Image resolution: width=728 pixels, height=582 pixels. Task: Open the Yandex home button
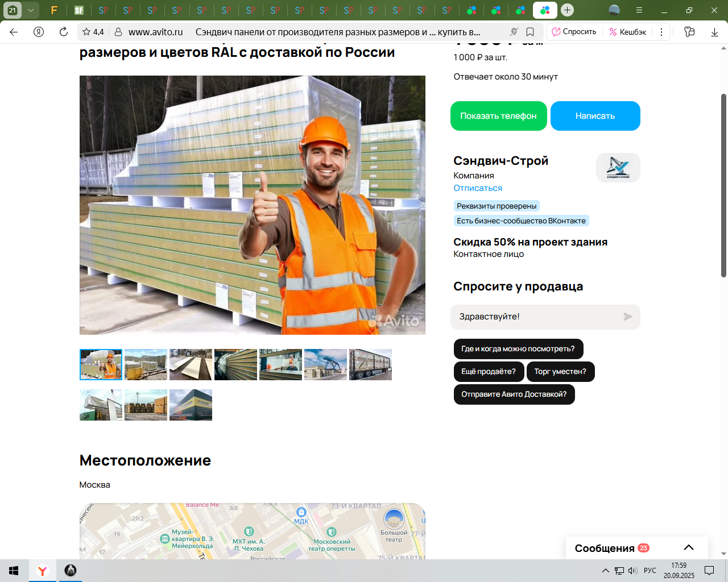pyautogui.click(x=39, y=32)
